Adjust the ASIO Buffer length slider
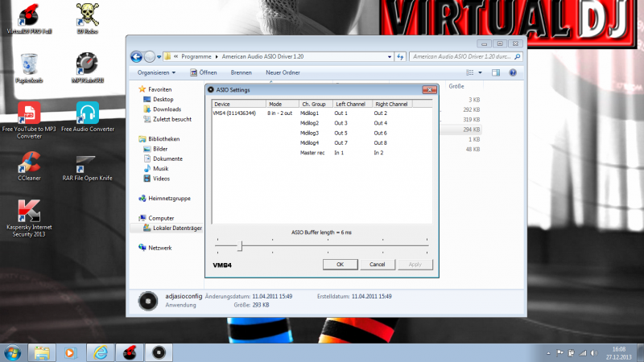Viewport: 644px width, 362px height. click(x=240, y=246)
